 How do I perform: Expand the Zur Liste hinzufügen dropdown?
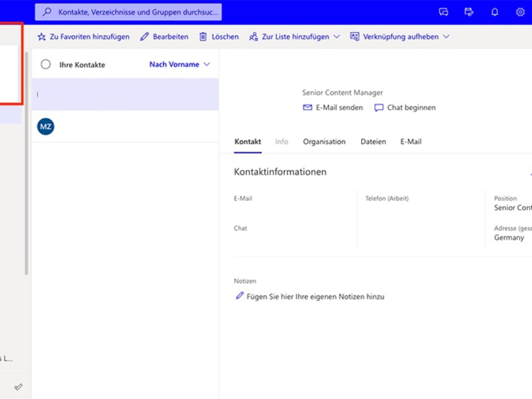pyautogui.click(x=337, y=37)
